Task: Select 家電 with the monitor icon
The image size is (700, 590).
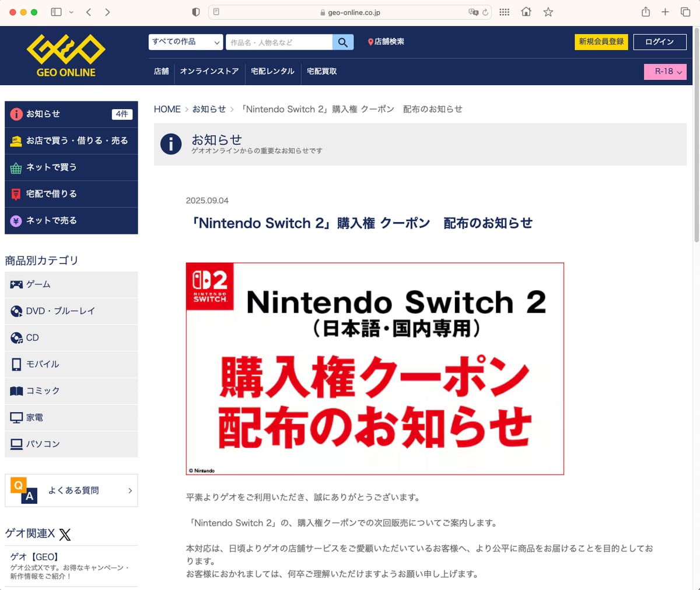Action: coord(17,417)
